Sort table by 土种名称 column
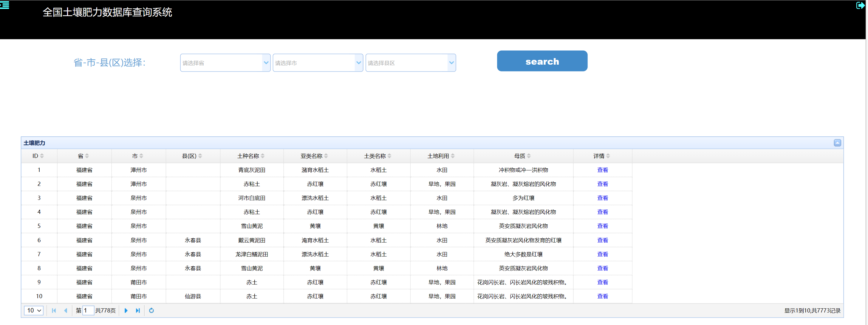This screenshot has height=325, width=868. tap(251, 156)
